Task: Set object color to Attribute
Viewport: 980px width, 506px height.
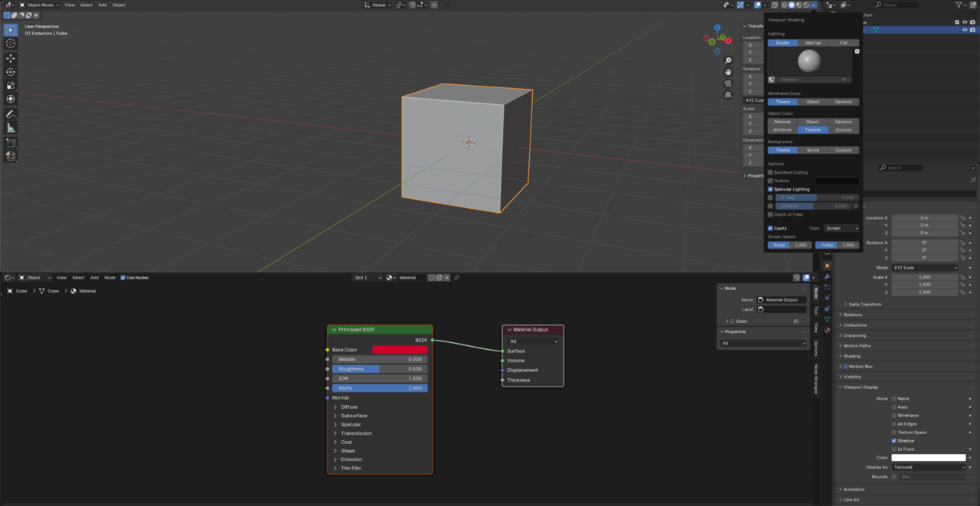Action: pos(782,129)
